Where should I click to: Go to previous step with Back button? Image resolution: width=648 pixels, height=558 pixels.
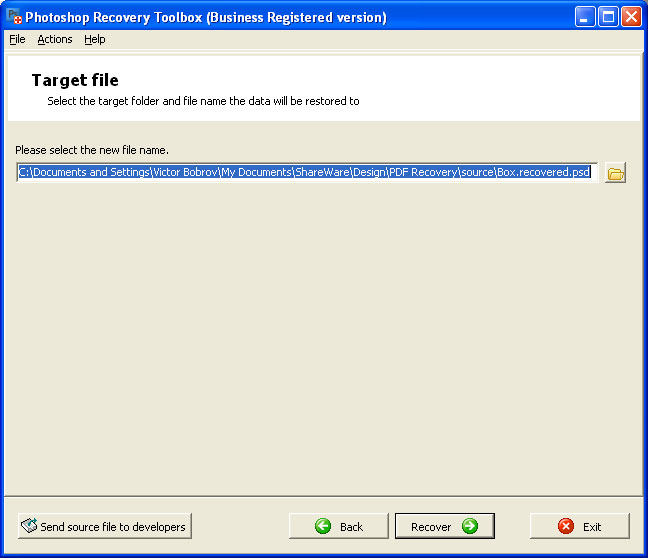point(338,526)
